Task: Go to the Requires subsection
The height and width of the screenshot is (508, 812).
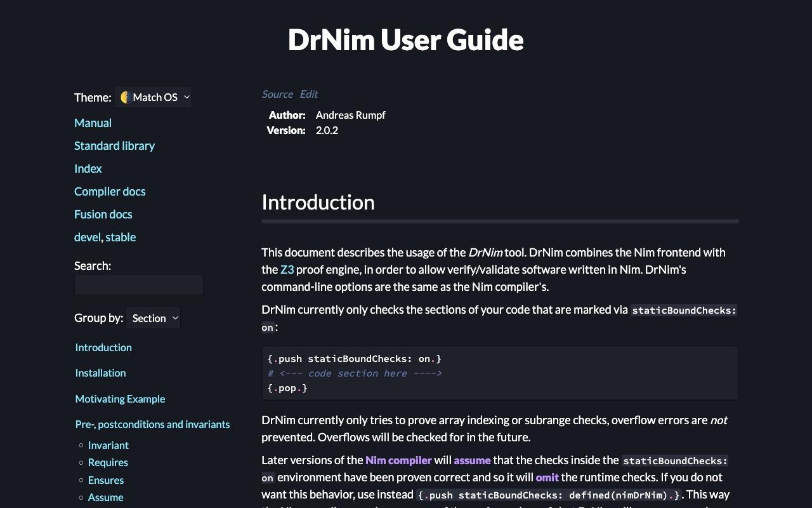Action: 108,462
